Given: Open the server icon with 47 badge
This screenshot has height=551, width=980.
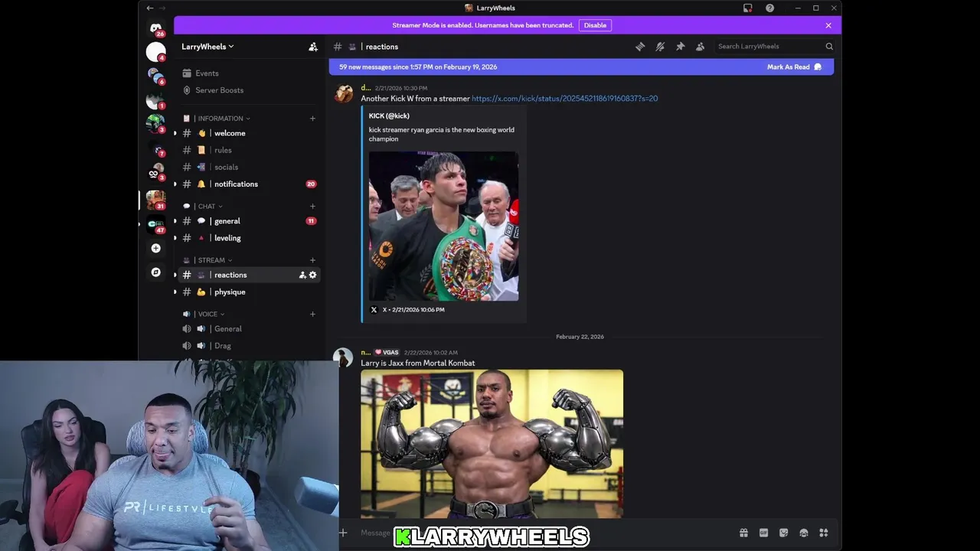Looking at the screenshot, I should [155, 223].
